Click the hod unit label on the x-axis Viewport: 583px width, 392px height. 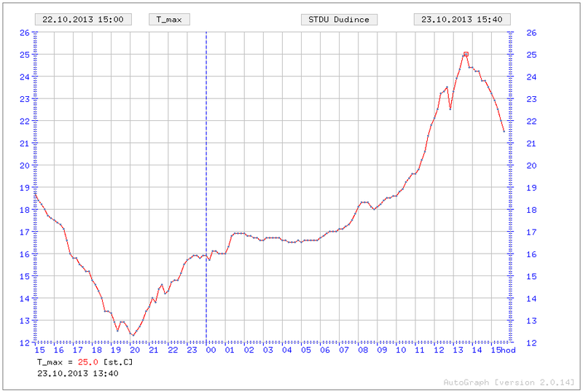click(509, 350)
